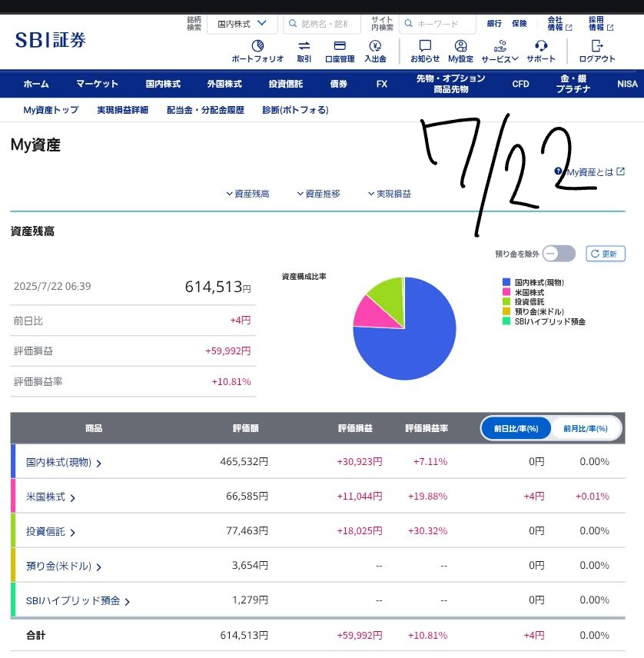
Task: Open 先物・オプション 商品先物 menu
Action: tap(450, 84)
